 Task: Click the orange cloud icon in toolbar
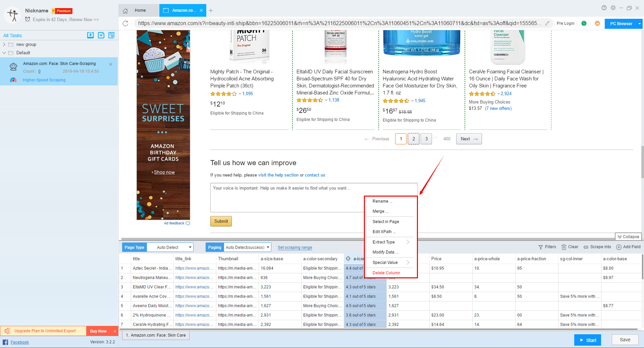(x=597, y=23)
